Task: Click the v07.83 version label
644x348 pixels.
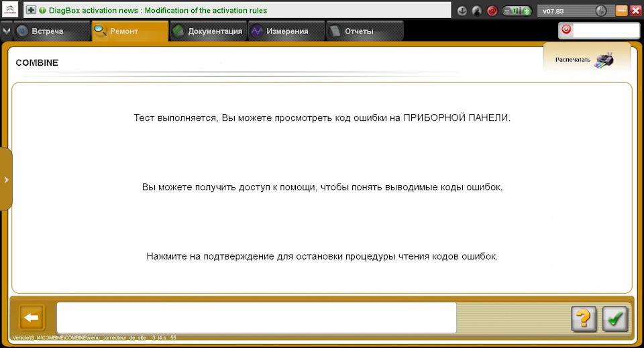Action: [553, 11]
